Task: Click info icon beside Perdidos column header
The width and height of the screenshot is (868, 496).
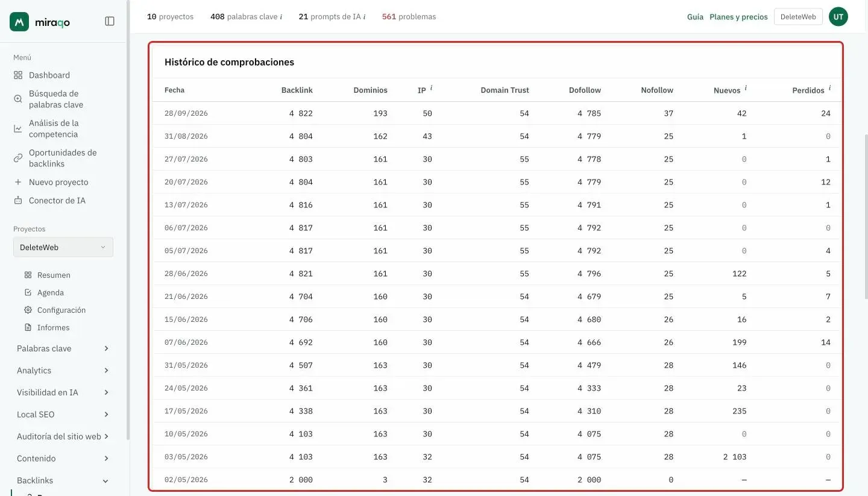Action: pos(829,88)
